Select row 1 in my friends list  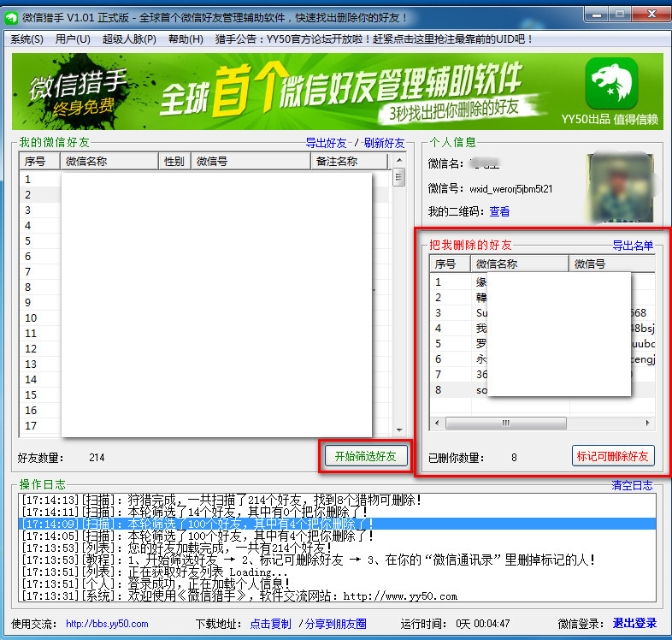(x=205, y=180)
